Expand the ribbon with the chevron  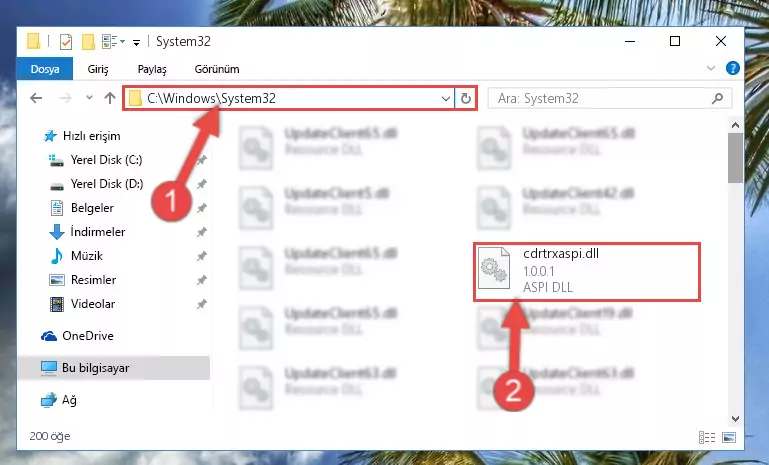pos(711,68)
